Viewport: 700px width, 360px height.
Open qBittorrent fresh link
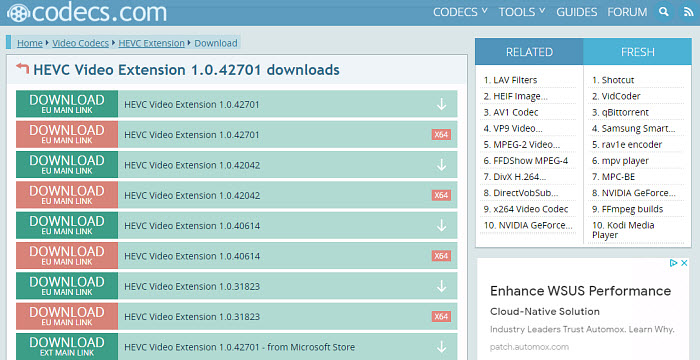(625, 112)
